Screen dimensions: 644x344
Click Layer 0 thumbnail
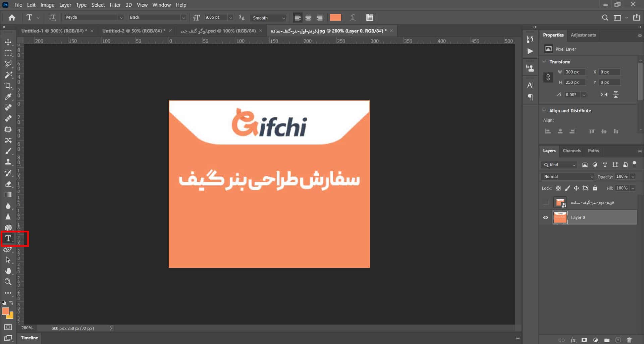coord(560,218)
